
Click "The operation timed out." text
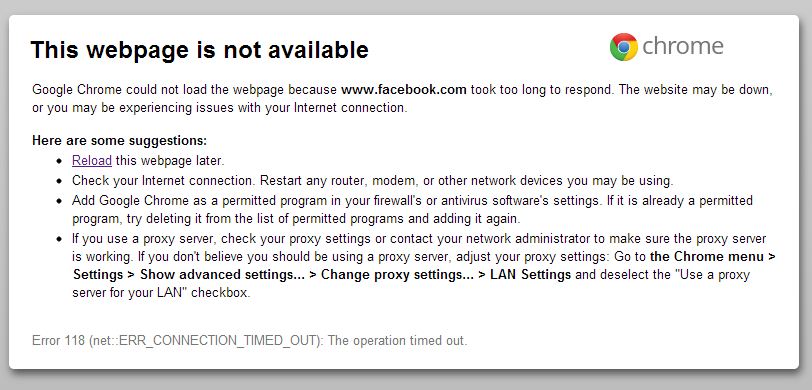pyautogui.click(x=398, y=341)
